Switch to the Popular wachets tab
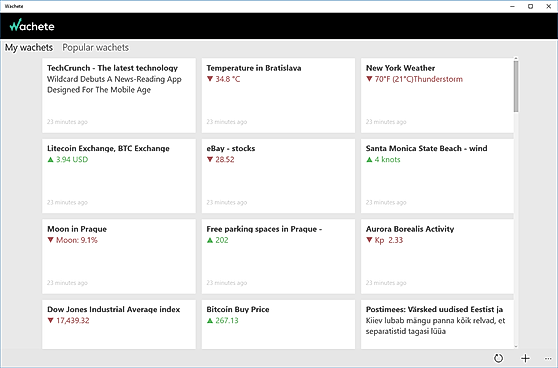 (95, 48)
